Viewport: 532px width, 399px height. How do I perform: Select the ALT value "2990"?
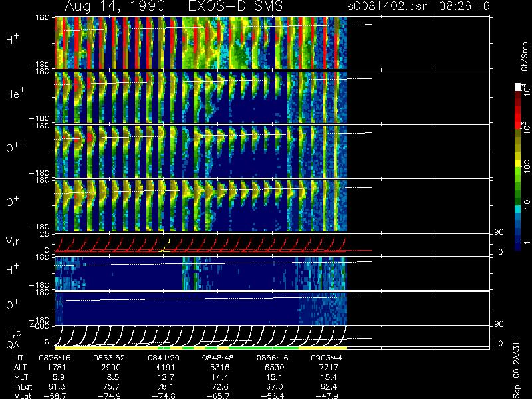pyautogui.click(x=111, y=368)
